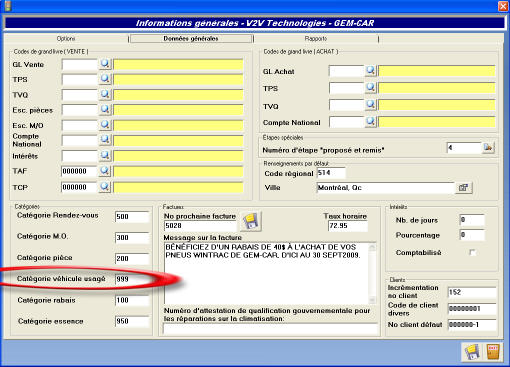This screenshot has width=510, height=367.
Task: Click the Code régional field 514
Action: pos(331,173)
